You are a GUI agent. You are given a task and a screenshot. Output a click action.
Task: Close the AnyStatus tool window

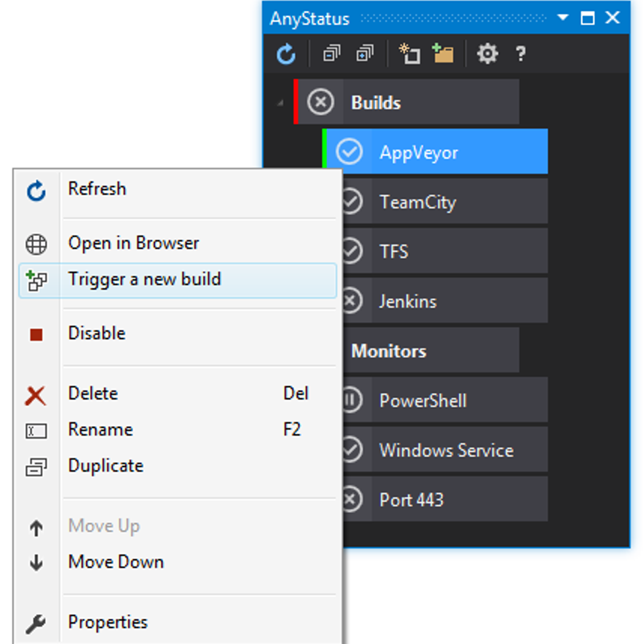[x=613, y=17]
